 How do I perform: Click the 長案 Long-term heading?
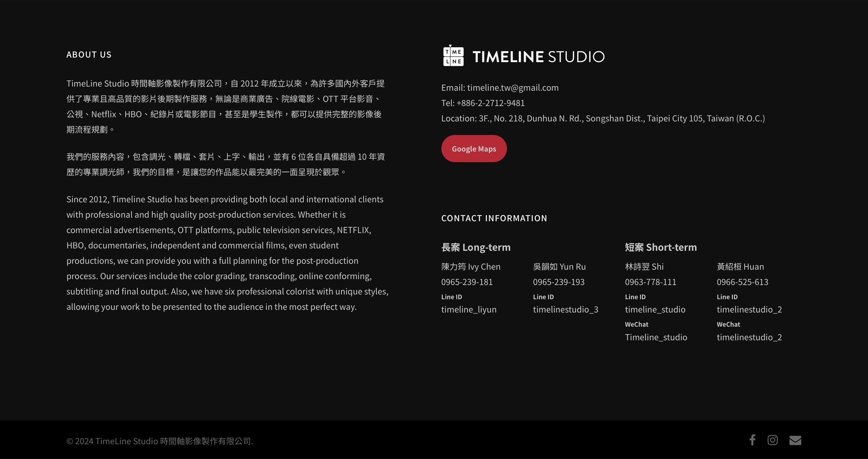476,247
